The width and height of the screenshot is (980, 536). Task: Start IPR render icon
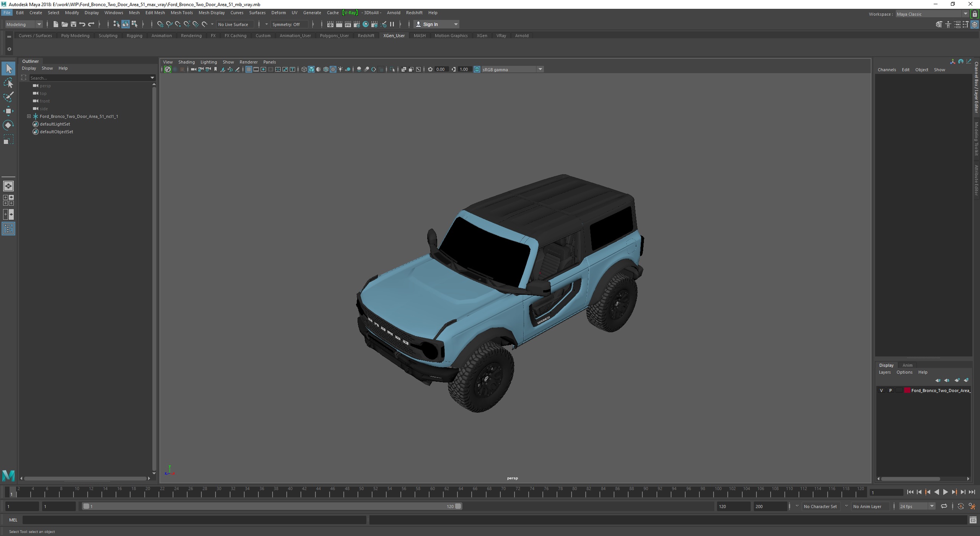coord(348,25)
